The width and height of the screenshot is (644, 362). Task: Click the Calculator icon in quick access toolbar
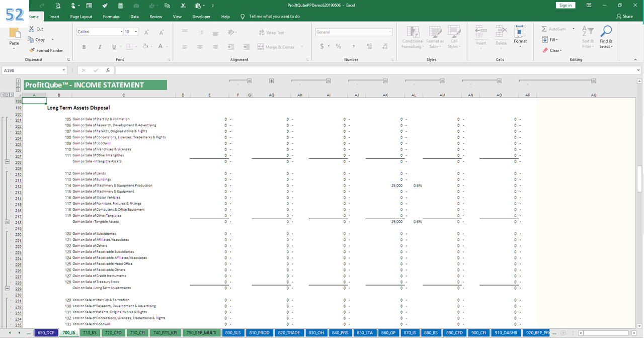120,6
